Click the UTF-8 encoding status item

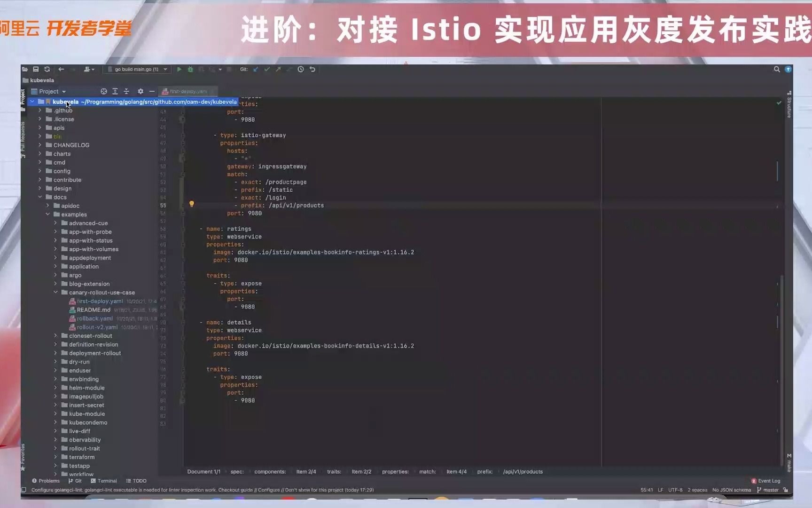(x=675, y=490)
